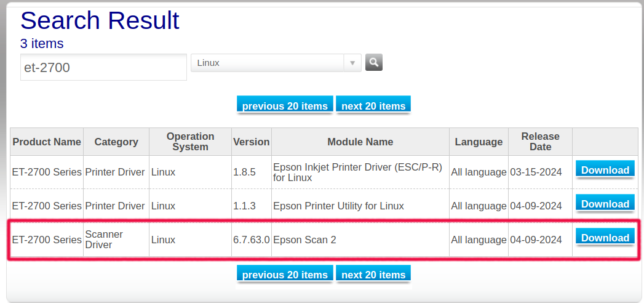Click the Release Date column header

[540, 142]
